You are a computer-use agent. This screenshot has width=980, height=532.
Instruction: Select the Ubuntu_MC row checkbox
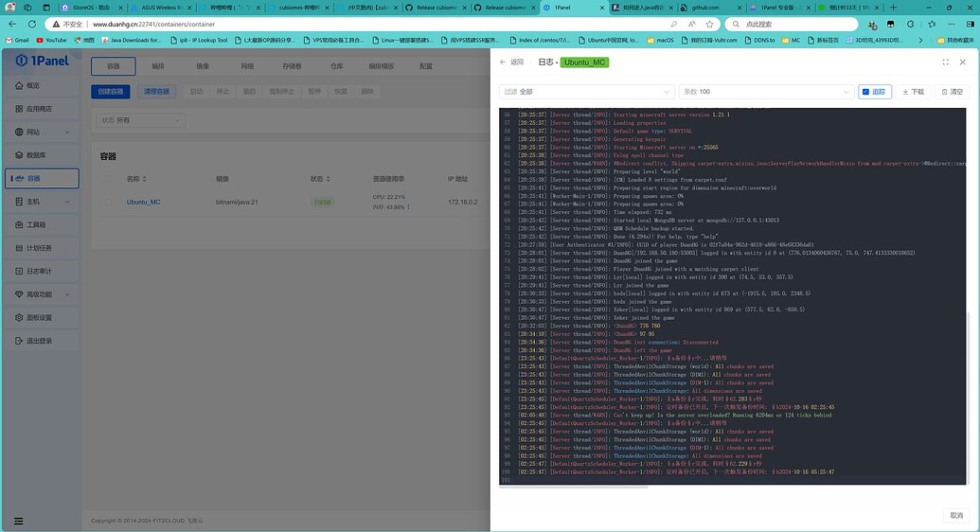106,202
